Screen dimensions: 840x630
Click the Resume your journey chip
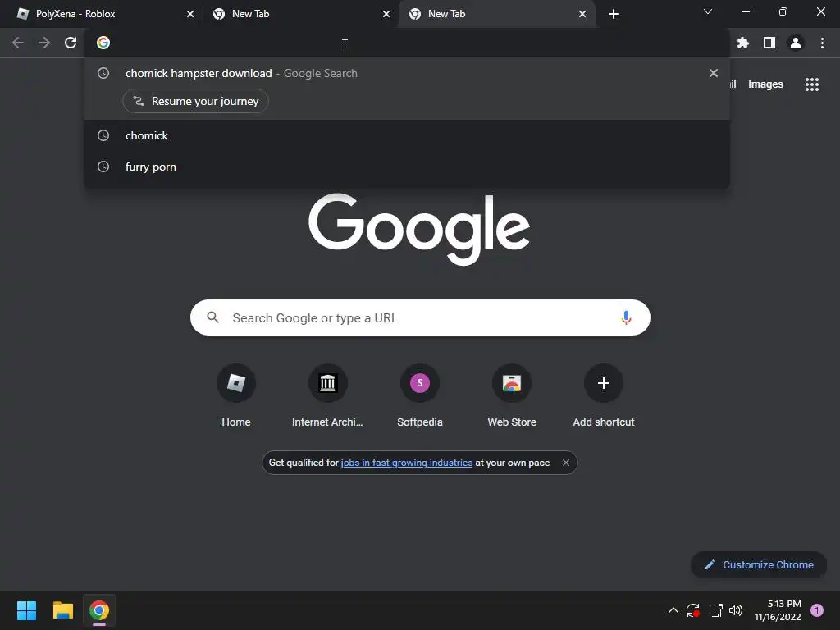coord(195,101)
